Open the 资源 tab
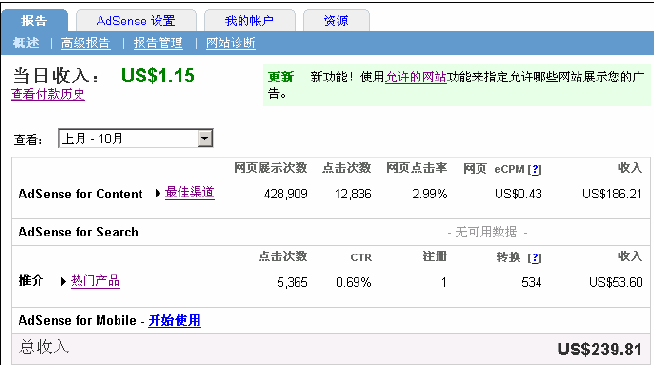Screen dimensions: 654x365 [336, 20]
